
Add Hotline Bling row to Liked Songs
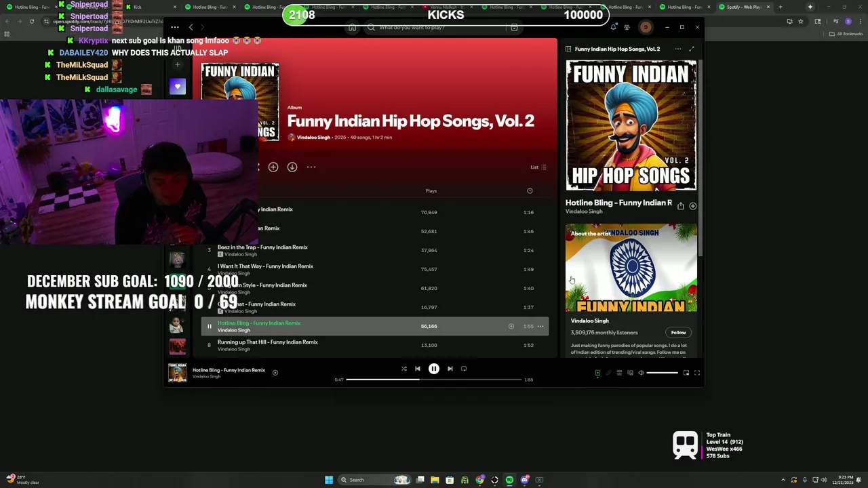(511, 327)
